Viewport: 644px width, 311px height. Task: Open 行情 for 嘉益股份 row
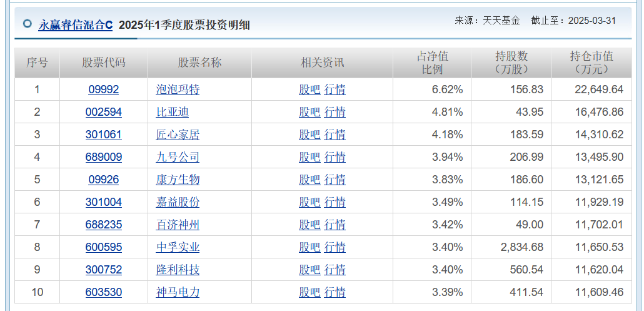335,202
